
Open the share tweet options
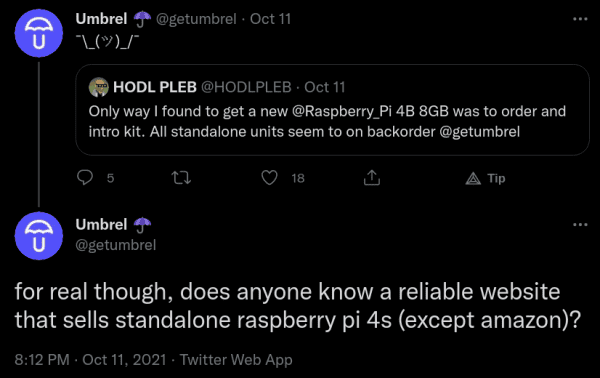click(372, 178)
